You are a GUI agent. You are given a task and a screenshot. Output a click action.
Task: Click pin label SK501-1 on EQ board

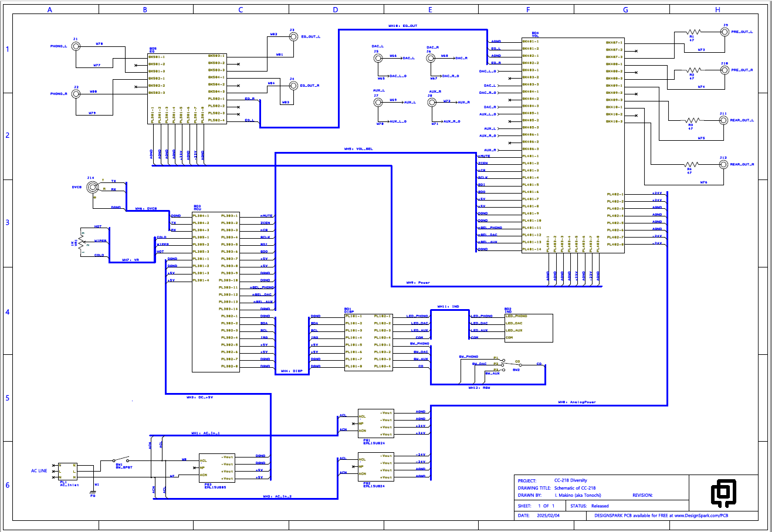157,57
